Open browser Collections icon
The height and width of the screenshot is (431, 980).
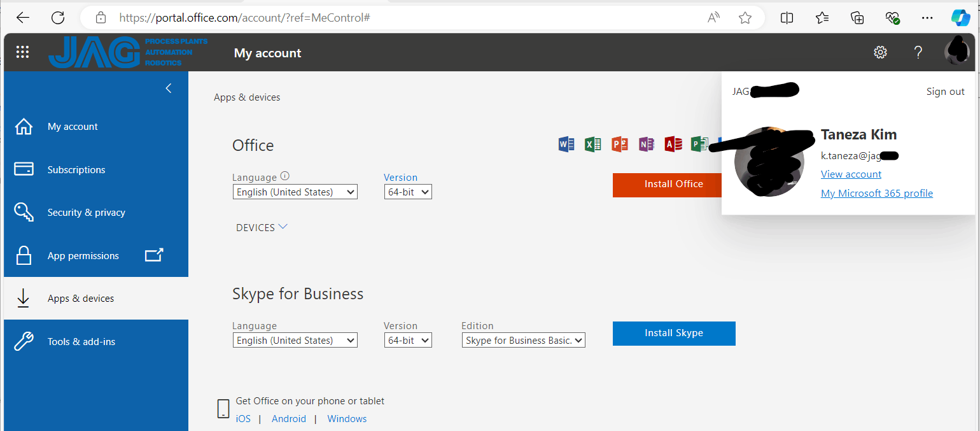tap(857, 18)
